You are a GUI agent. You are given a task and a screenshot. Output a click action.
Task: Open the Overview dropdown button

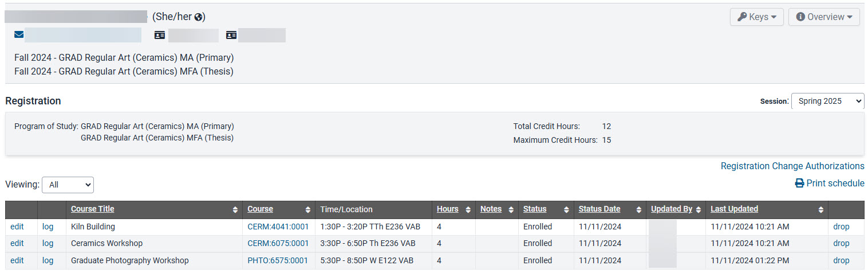click(x=824, y=17)
